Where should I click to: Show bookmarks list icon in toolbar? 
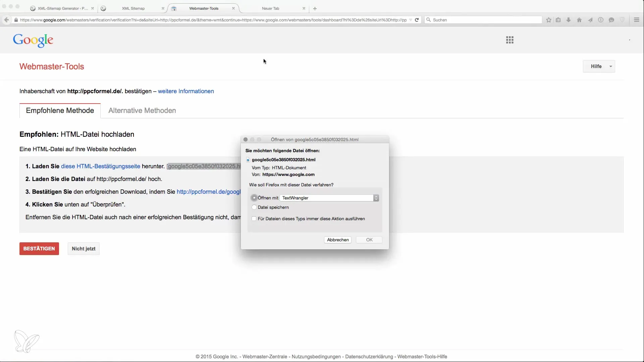click(558, 20)
